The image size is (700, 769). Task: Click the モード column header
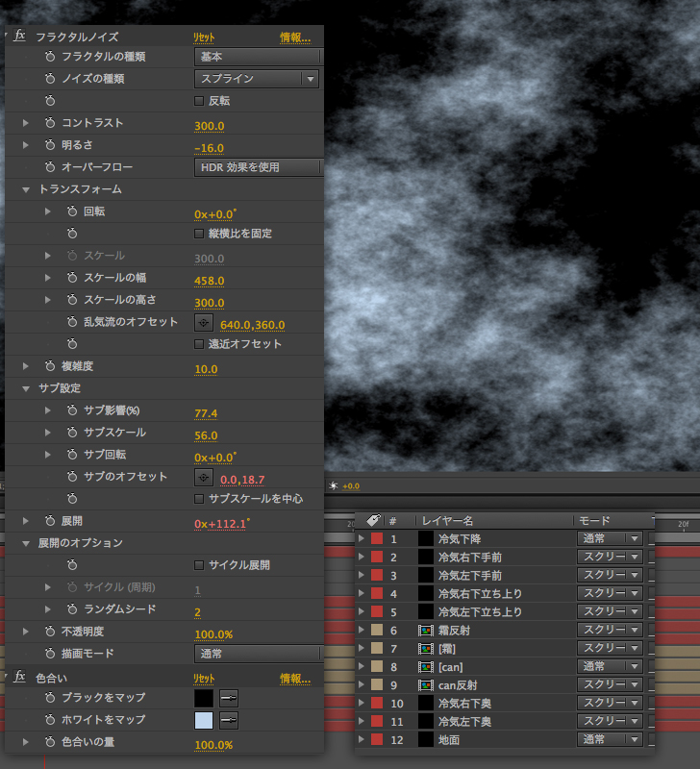pyautogui.click(x=594, y=520)
